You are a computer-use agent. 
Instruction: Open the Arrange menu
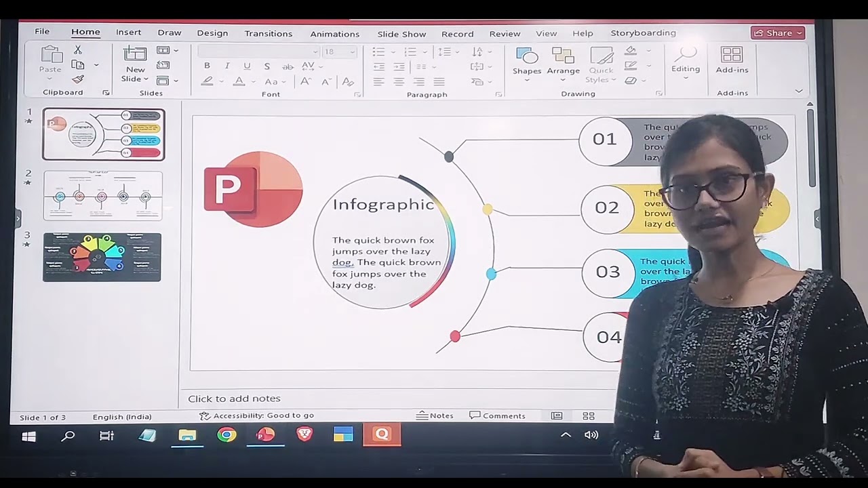click(x=564, y=64)
